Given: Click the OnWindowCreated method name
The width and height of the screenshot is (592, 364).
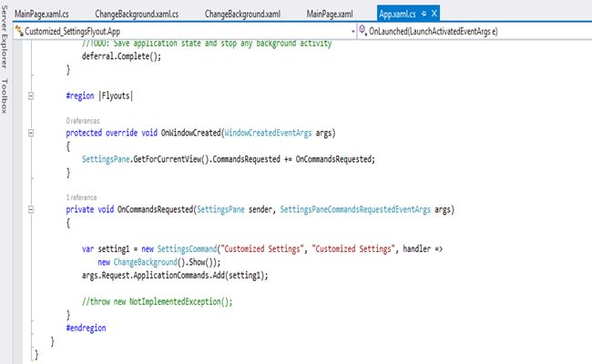Looking at the screenshot, I should (191, 133).
